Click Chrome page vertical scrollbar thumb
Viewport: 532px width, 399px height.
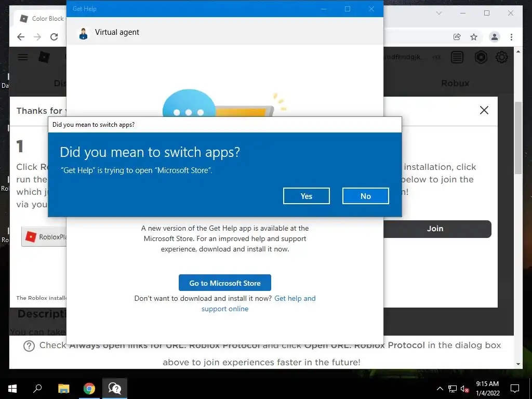518,137
